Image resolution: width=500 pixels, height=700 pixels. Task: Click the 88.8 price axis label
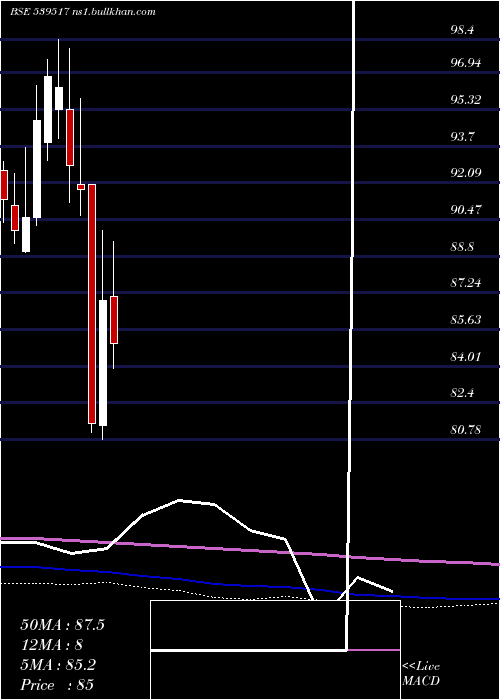(462, 247)
